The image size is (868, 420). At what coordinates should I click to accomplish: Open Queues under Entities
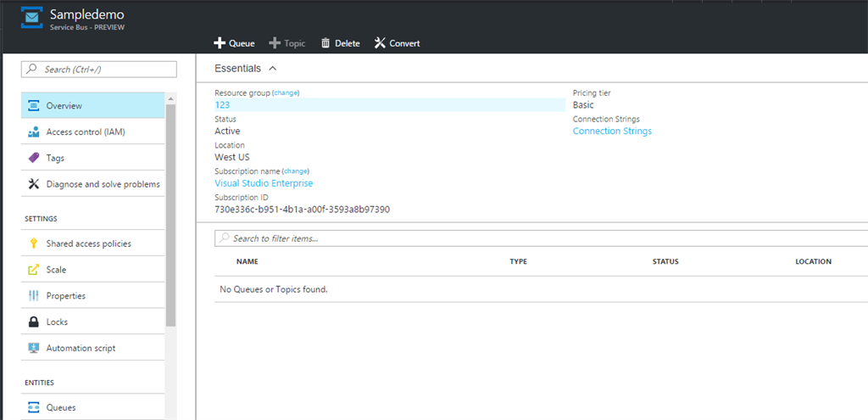click(x=93, y=407)
